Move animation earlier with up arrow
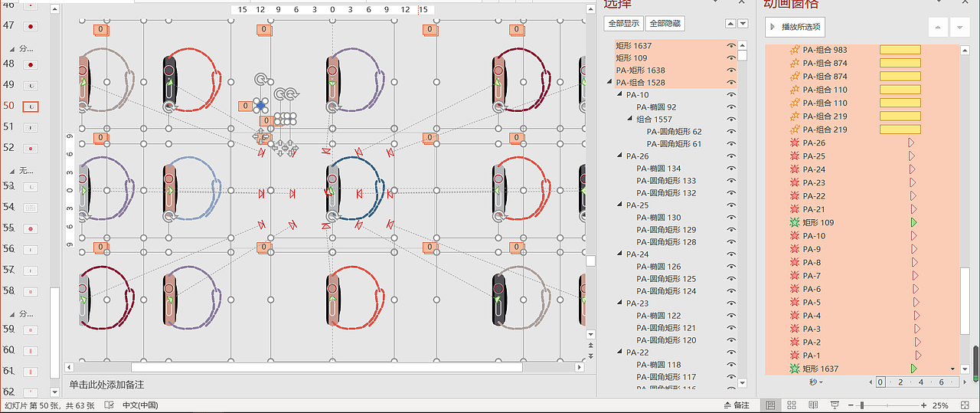Screen dimensions: 980x413 click(938, 28)
